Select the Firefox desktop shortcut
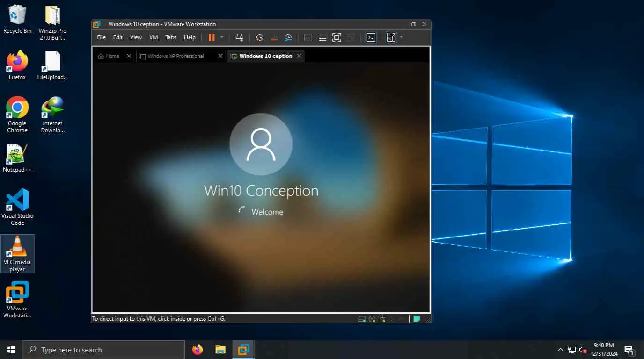The width and height of the screenshot is (644, 359). [x=17, y=65]
